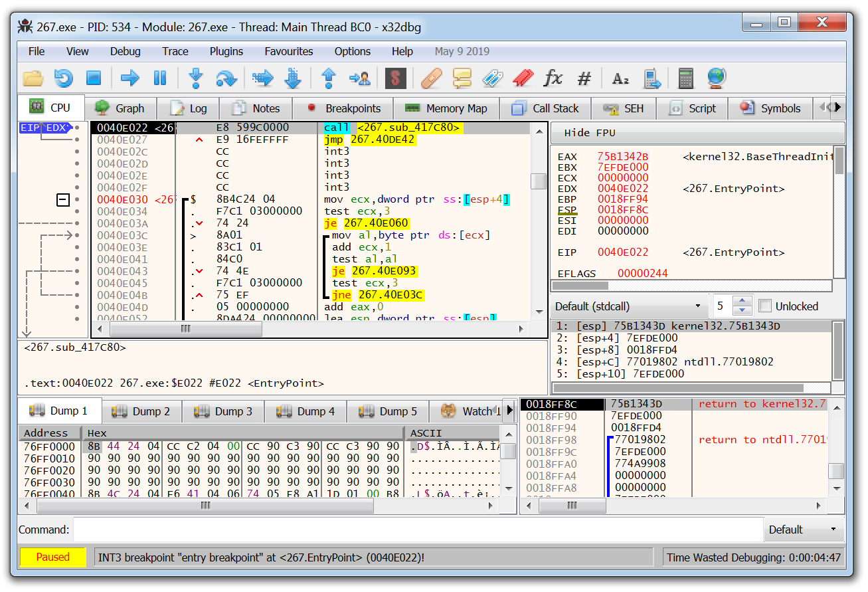Open the command type Default dropdown

tap(802, 530)
